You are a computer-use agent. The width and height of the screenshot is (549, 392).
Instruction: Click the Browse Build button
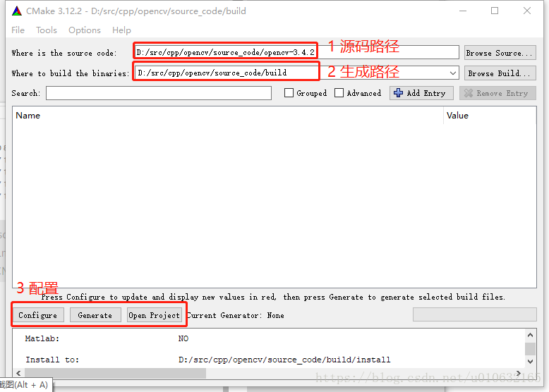click(500, 73)
